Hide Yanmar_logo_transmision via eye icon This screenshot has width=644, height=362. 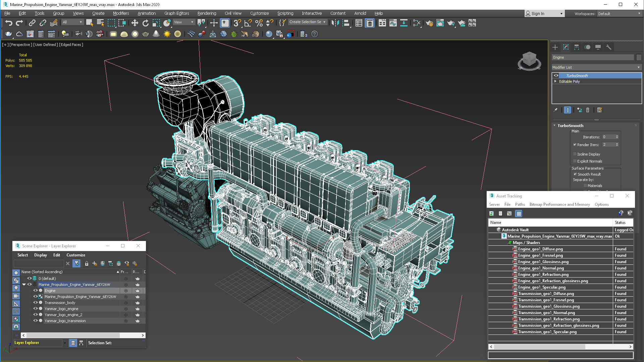35,321
